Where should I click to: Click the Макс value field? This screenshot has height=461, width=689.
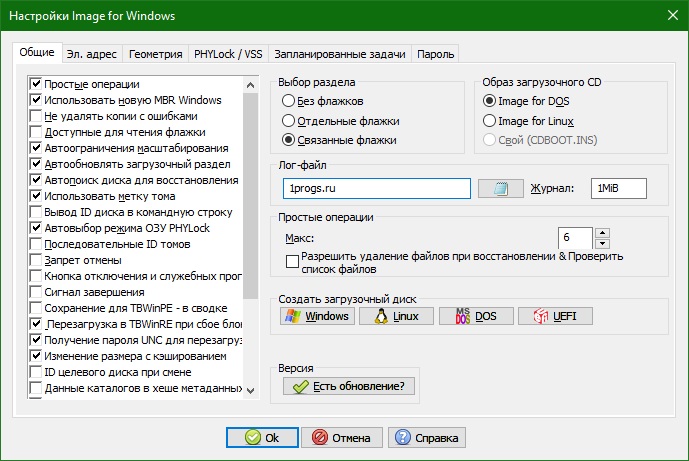pos(575,238)
